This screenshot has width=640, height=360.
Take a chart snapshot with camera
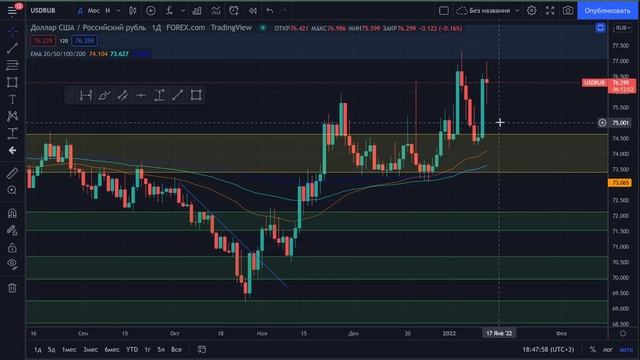[568, 11]
